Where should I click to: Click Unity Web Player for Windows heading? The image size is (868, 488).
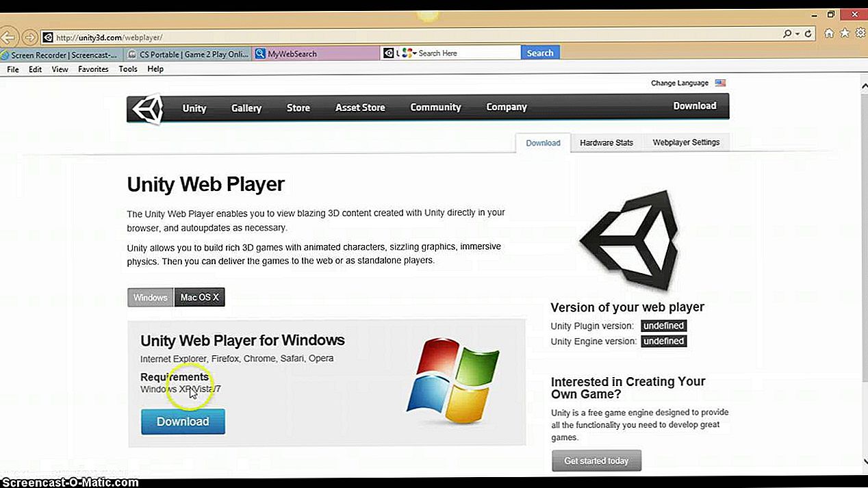(x=242, y=340)
